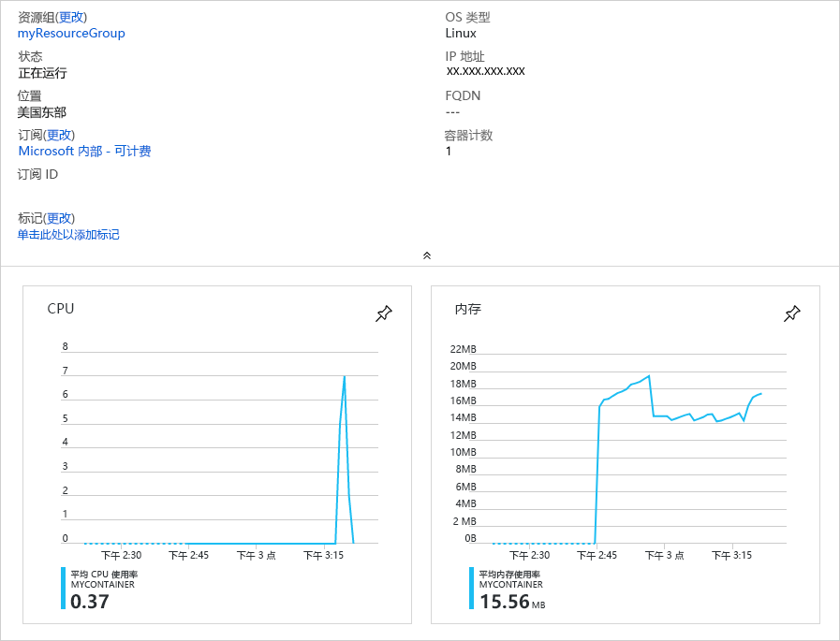Select the 平均内存使用率 legend value 15.56 MB
840x641 pixels.
(512, 602)
